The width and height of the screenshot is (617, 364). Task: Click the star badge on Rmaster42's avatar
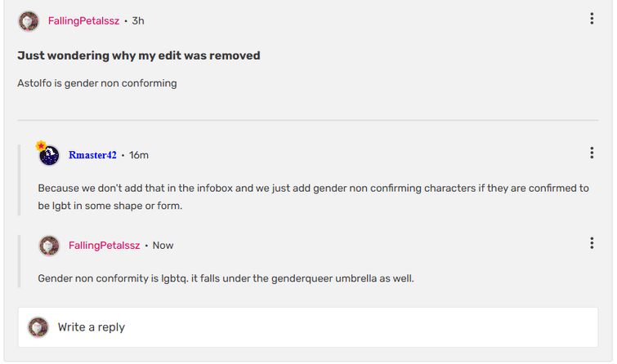click(x=41, y=145)
